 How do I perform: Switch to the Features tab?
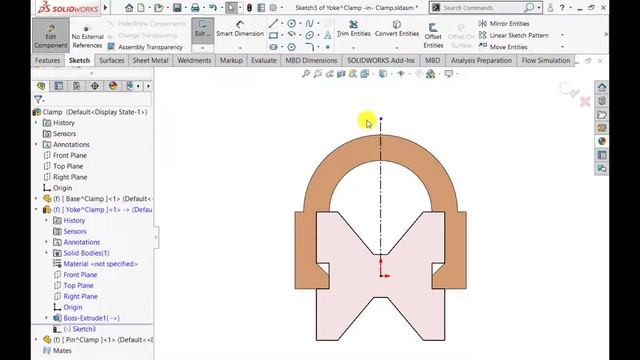pyautogui.click(x=47, y=60)
